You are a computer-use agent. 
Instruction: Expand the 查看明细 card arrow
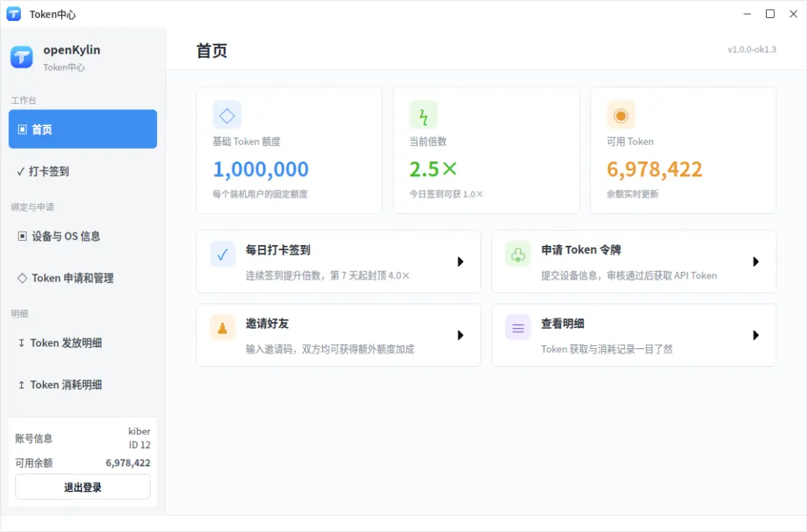(755, 335)
